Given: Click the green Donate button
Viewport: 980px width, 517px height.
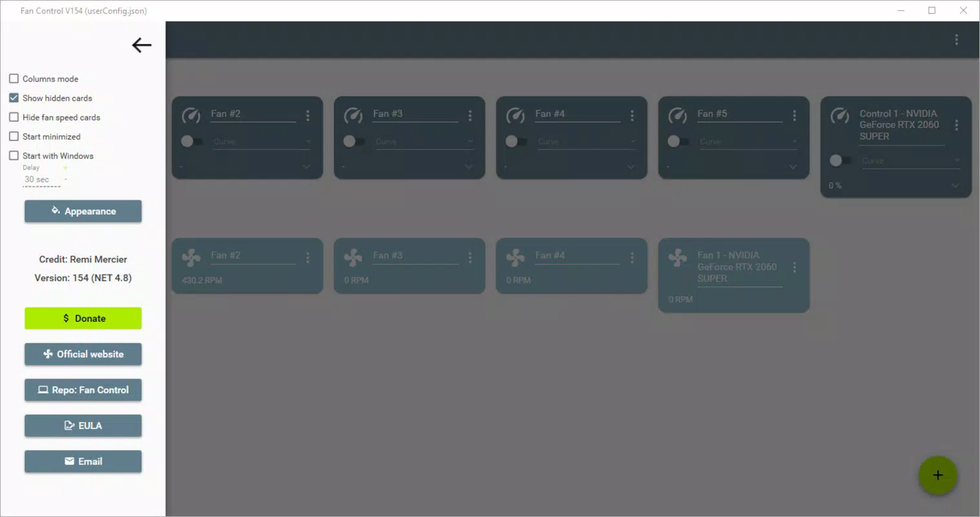Looking at the screenshot, I should (x=83, y=319).
